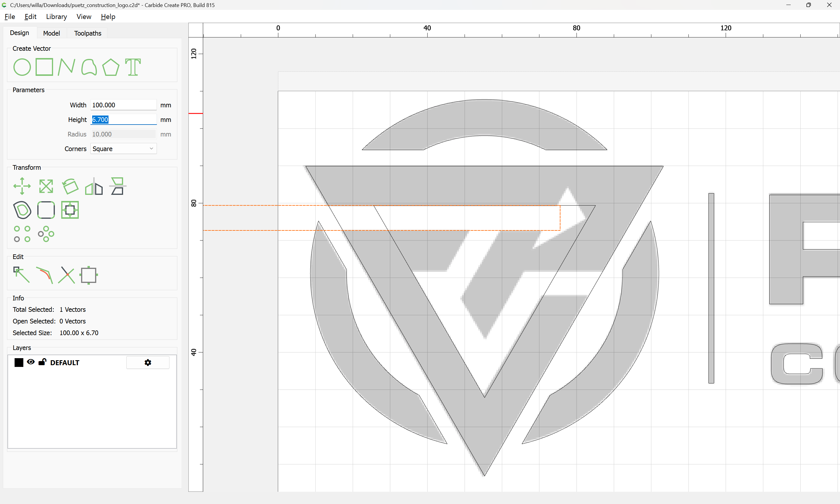Toggle DEFAULT layer lock
840x504 pixels.
click(x=42, y=362)
